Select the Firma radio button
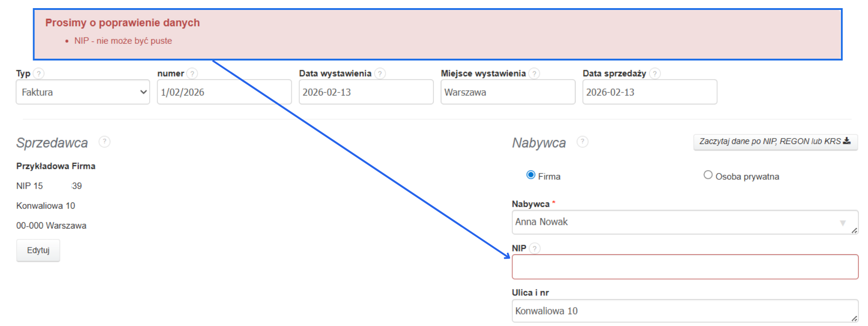The width and height of the screenshot is (868, 326). (x=531, y=175)
